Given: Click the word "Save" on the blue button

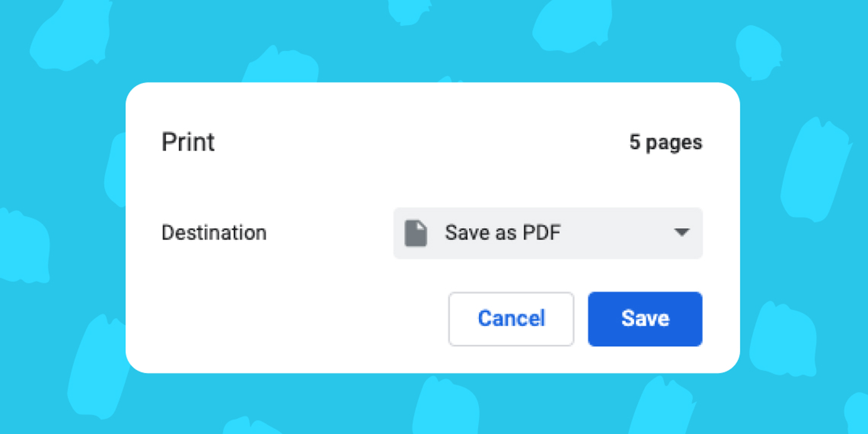Looking at the screenshot, I should (645, 319).
